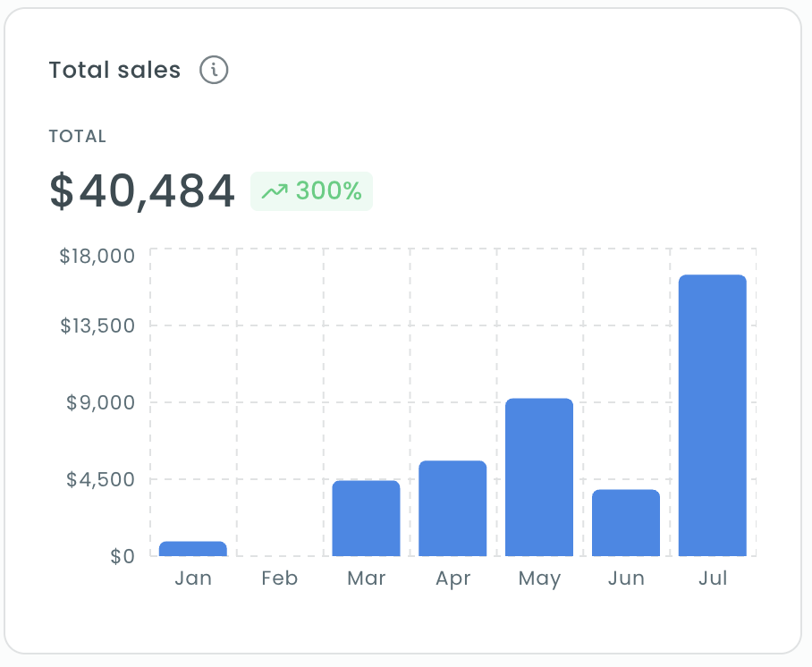Click the Total sales heading
The height and width of the screenshot is (667, 812).
tap(115, 70)
